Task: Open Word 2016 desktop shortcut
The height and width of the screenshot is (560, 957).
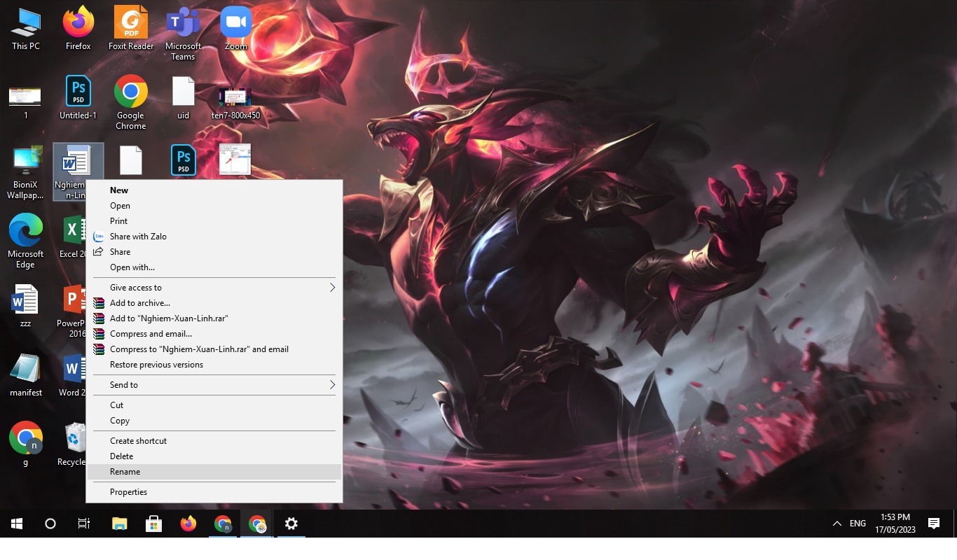Action: [x=72, y=374]
